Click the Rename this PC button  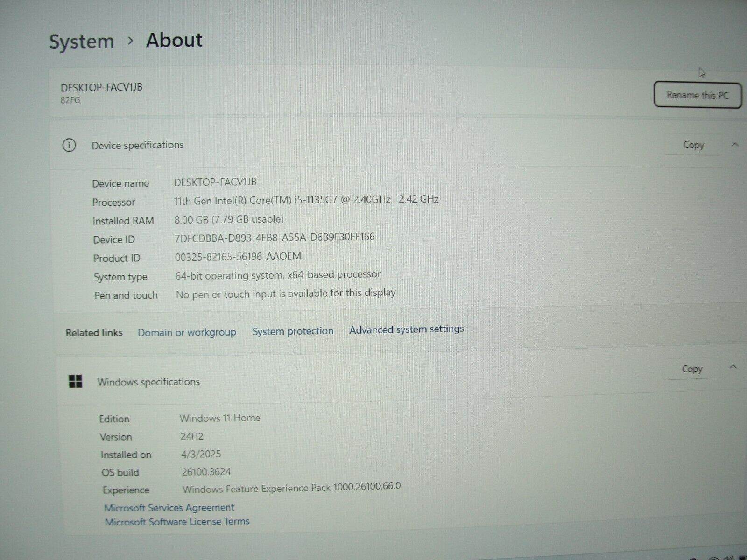click(x=697, y=95)
